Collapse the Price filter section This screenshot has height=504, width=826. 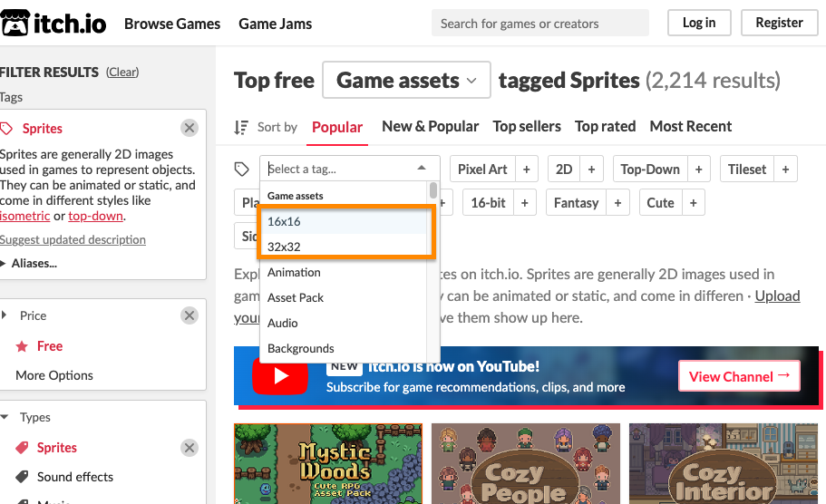(5, 315)
